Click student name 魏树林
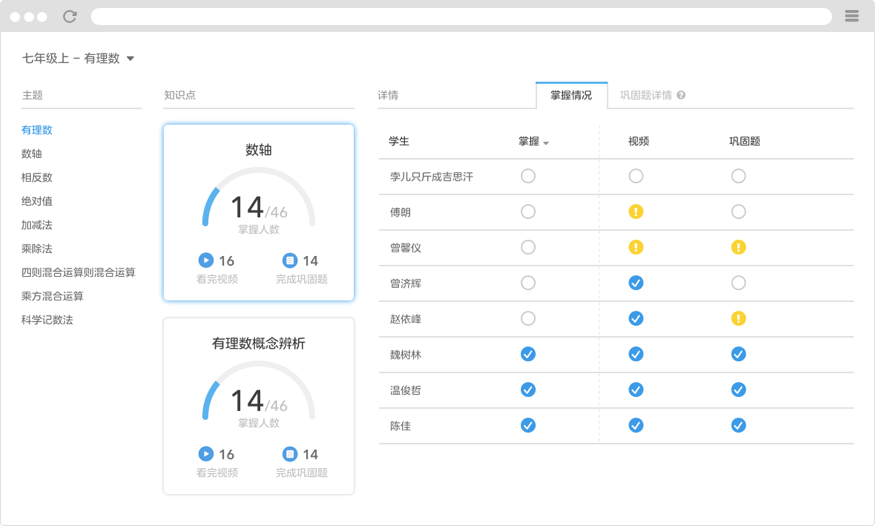 pyautogui.click(x=405, y=355)
